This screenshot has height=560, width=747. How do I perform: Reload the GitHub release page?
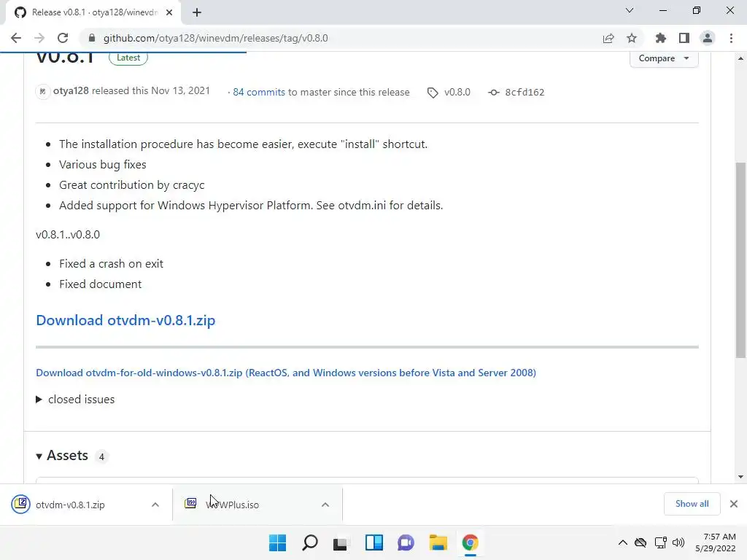(x=63, y=38)
